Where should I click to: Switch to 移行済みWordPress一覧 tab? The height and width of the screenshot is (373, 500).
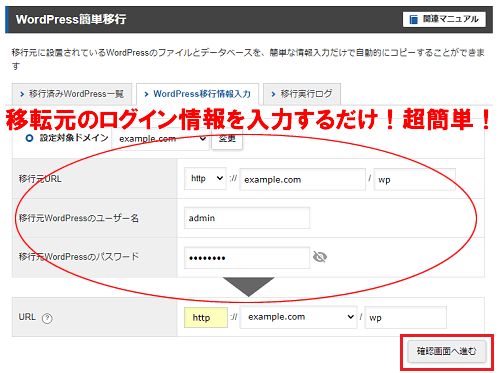72,94
